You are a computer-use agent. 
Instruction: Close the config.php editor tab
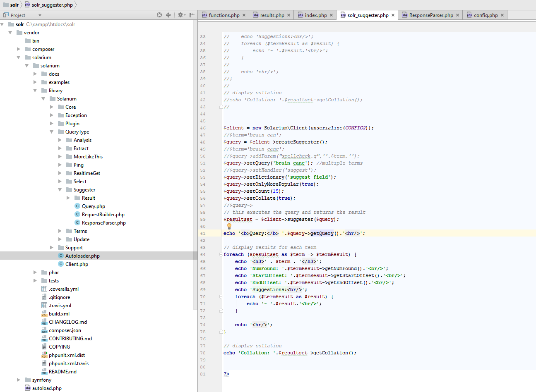[502, 15]
